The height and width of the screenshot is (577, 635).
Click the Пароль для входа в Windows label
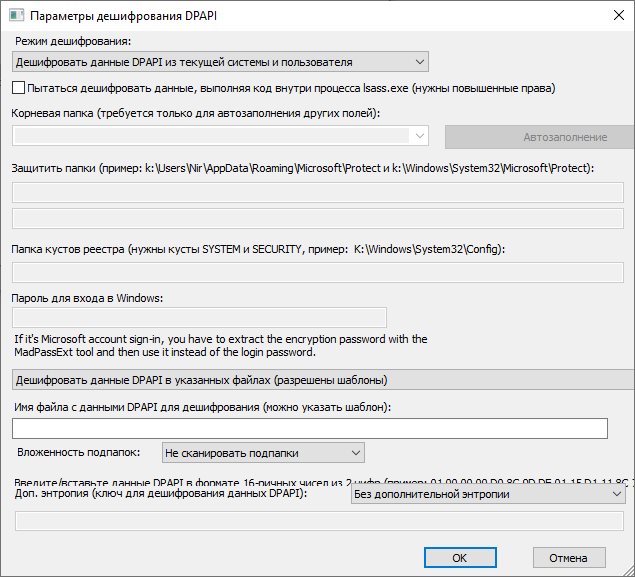(x=87, y=298)
